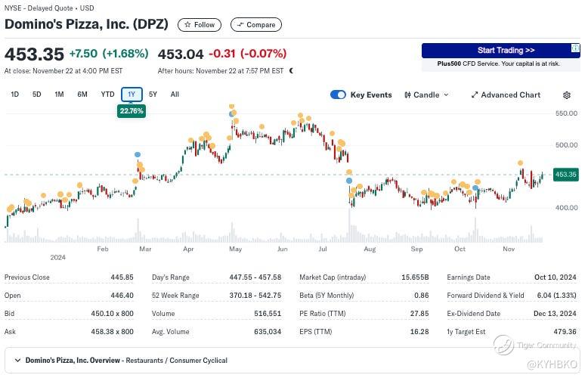Switch chart to 1M range

59,94
